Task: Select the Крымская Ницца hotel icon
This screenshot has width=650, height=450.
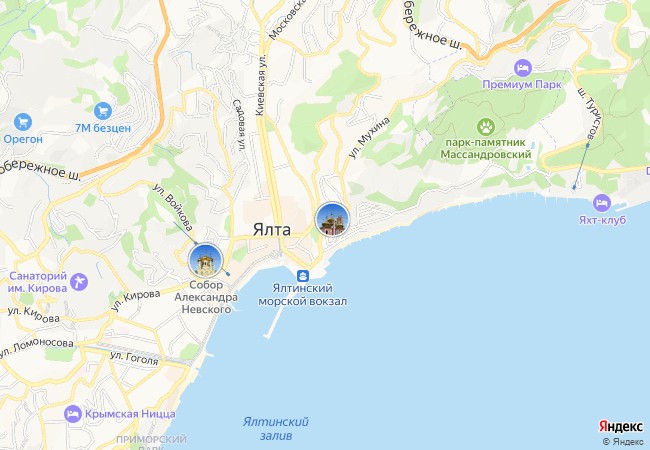Action: click(x=73, y=414)
